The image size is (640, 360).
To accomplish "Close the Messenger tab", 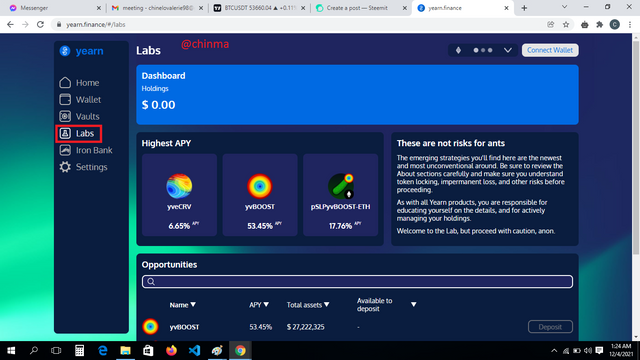I will pos(98,8).
